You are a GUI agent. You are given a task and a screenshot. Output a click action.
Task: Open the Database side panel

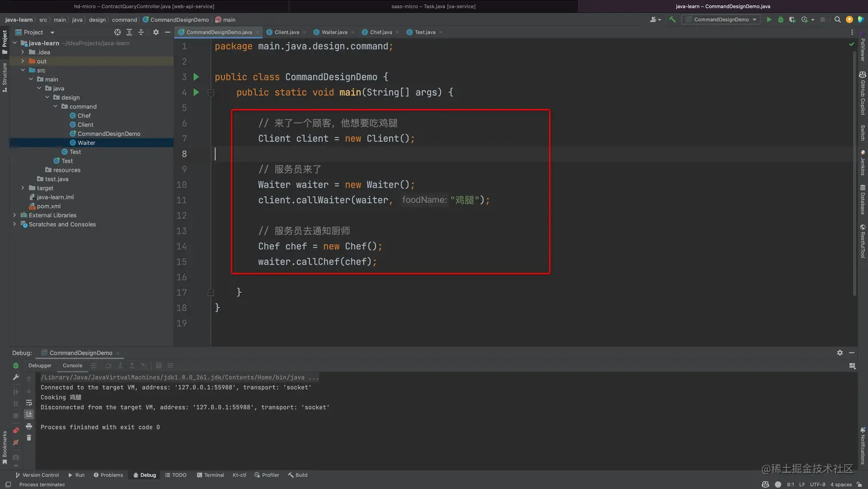click(862, 200)
